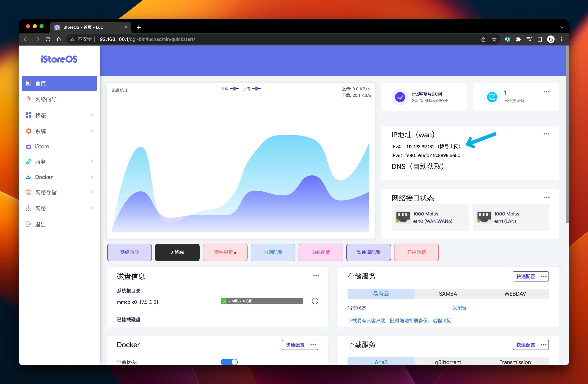Click the mmcblk0 disk usage bar
Screen dimensions: 588x384
(262, 301)
